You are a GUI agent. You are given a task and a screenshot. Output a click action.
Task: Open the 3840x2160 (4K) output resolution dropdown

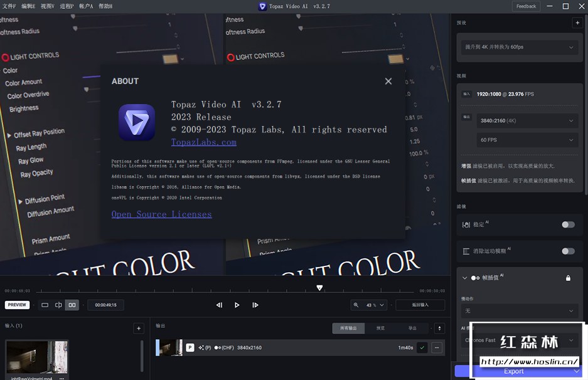527,120
